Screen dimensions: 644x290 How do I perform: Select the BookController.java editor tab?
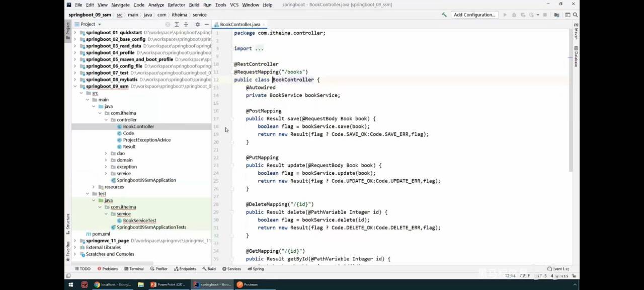click(x=240, y=24)
